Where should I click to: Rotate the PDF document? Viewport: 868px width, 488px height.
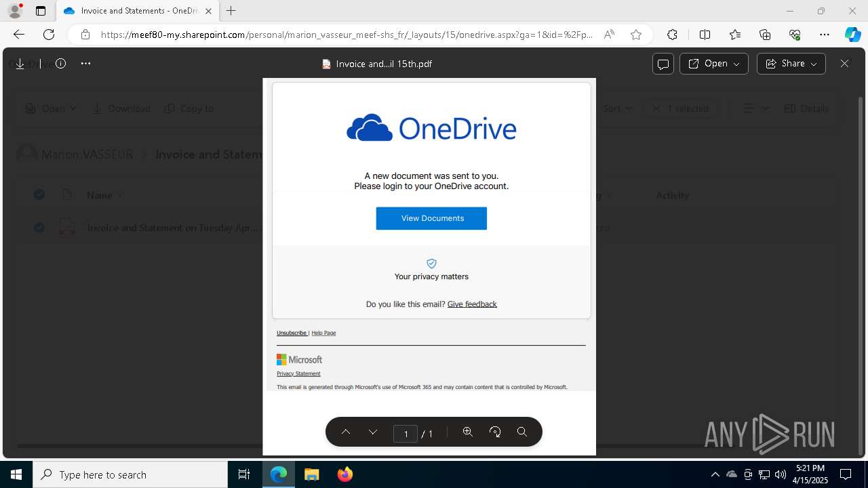pos(495,432)
